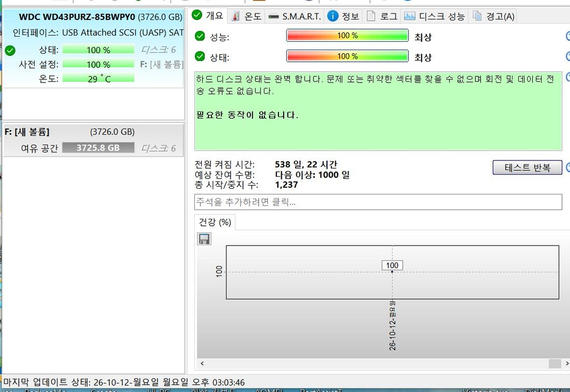Screen dimensions: 570x392
Task: Click the green check beside 상태 in right panel
Action: [200, 56]
